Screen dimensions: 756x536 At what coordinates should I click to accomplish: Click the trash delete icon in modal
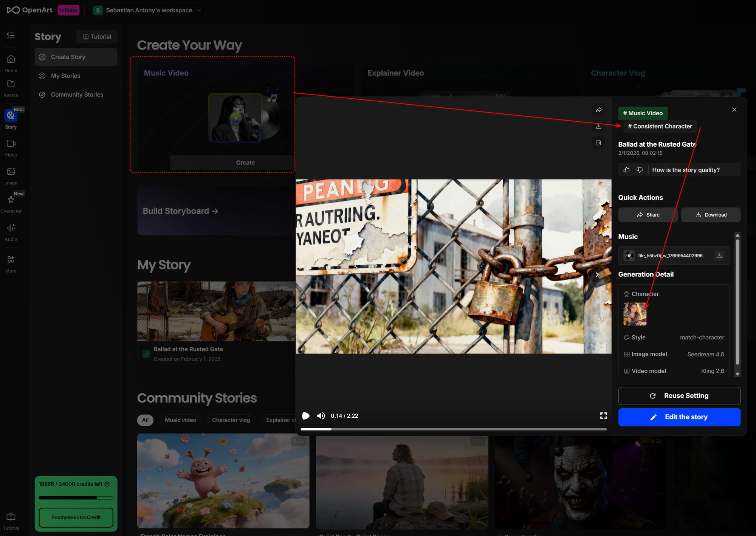[x=598, y=143]
